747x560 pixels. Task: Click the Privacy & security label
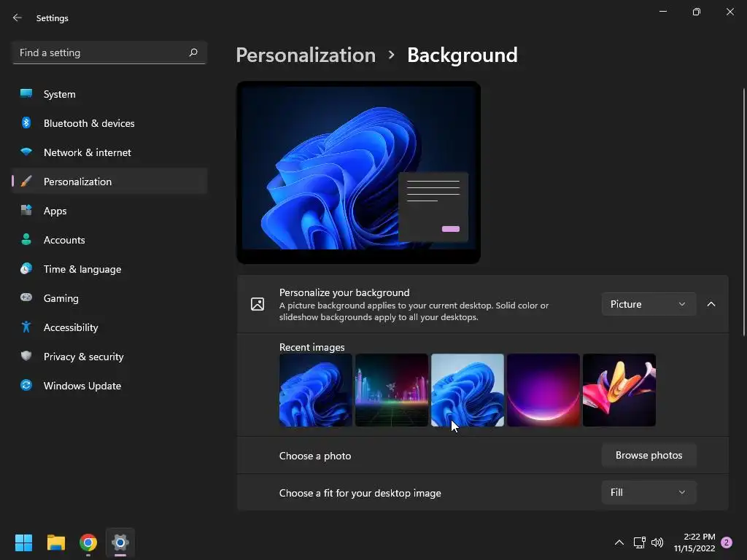tap(83, 357)
